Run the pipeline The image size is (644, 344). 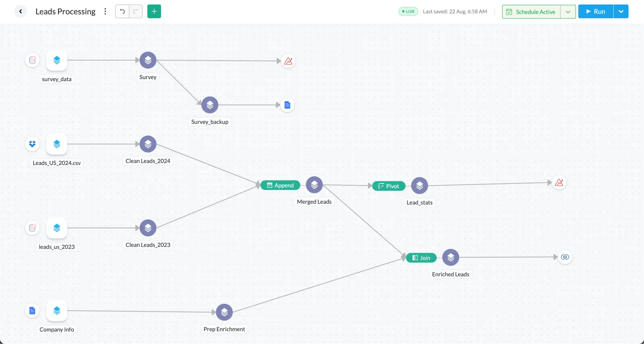[x=596, y=11]
